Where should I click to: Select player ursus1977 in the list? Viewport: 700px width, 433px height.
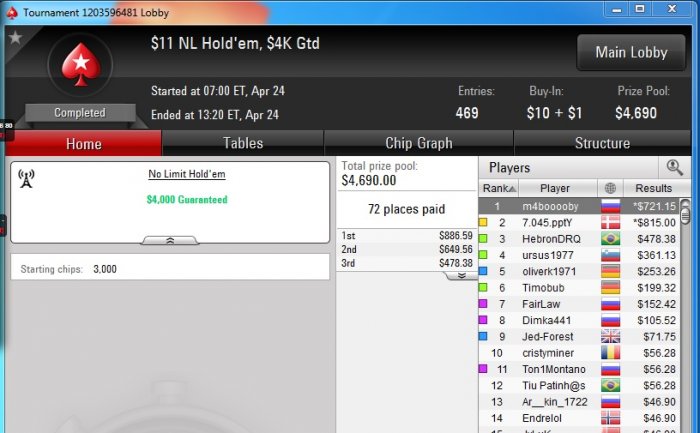click(x=579, y=255)
